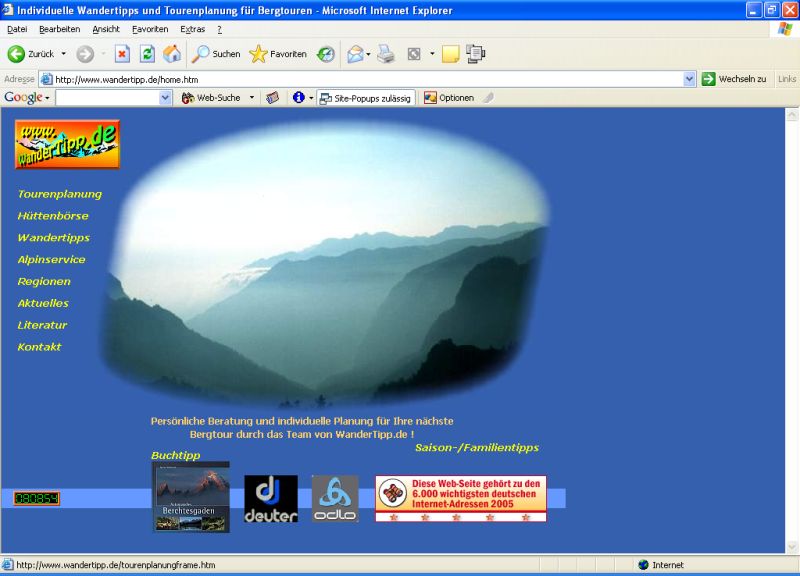800x576 pixels.
Task: Click the Stop loading icon
Action: (x=122, y=54)
